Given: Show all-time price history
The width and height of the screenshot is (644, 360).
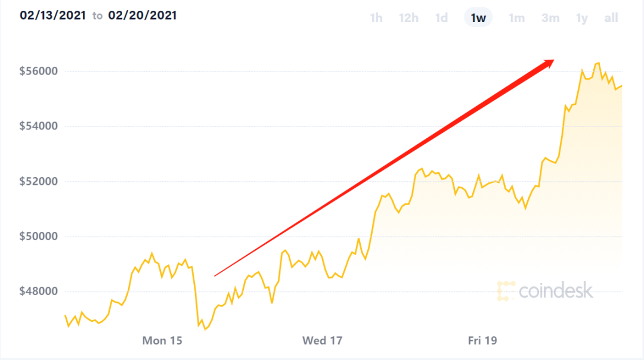Looking at the screenshot, I should coord(611,18).
